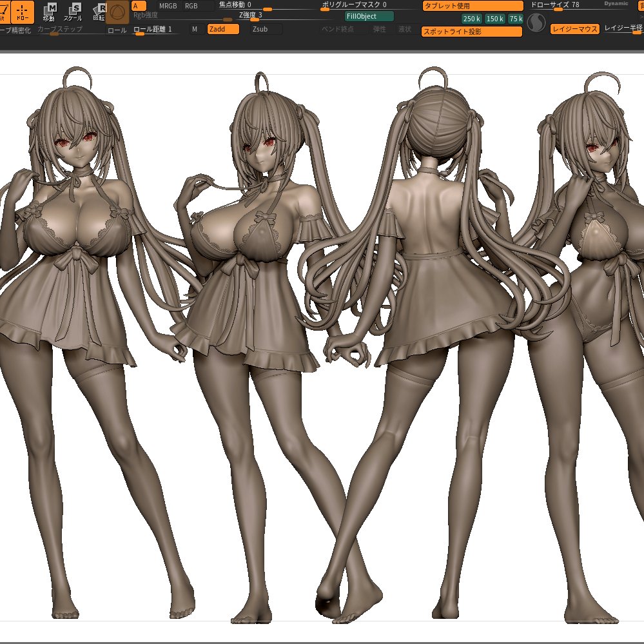Click the 150 k polycount button

tap(494, 19)
